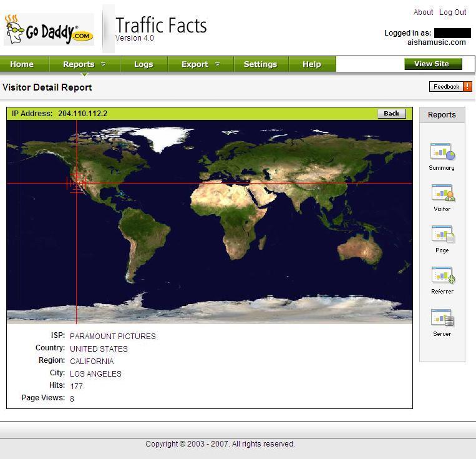476x459 pixels.
Task: Go to the Home menu item
Action: click(22, 64)
